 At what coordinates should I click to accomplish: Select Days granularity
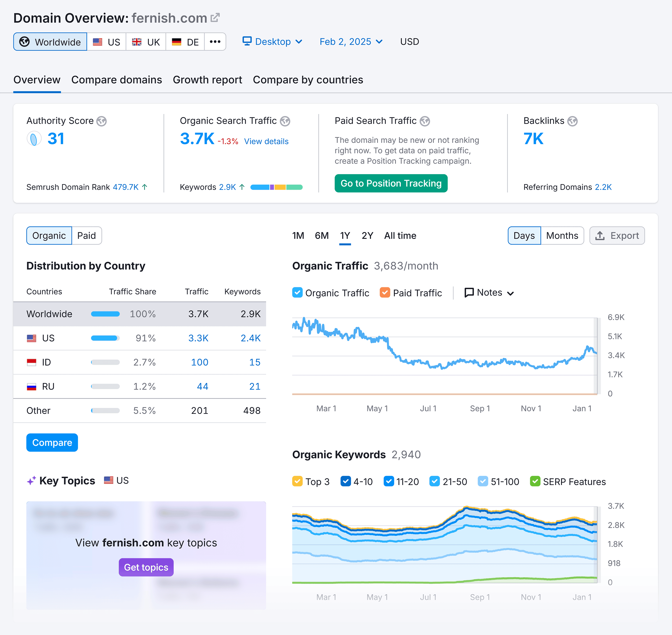(524, 236)
